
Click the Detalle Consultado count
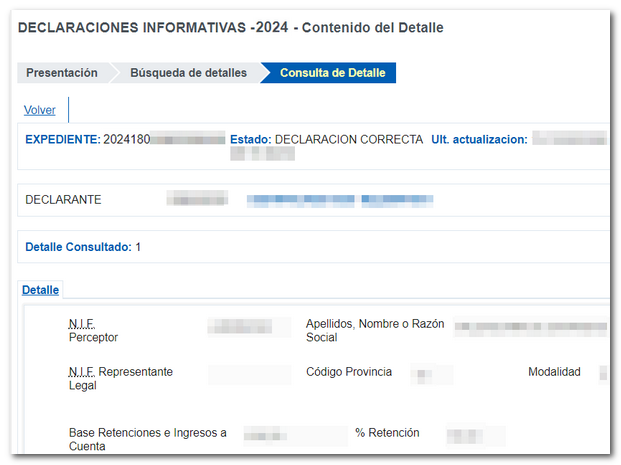click(138, 247)
